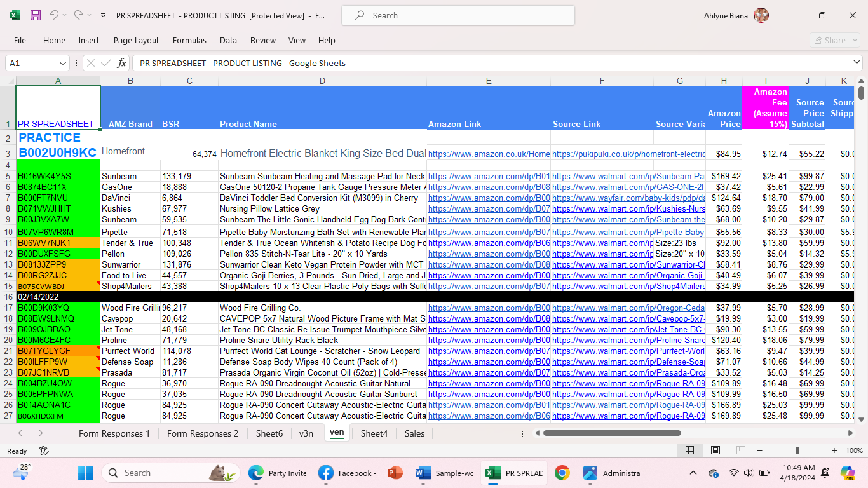The width and height of the screenshot is (868, 488).
Task: Click the Insert Function fx icon
Action: (121, 63)
